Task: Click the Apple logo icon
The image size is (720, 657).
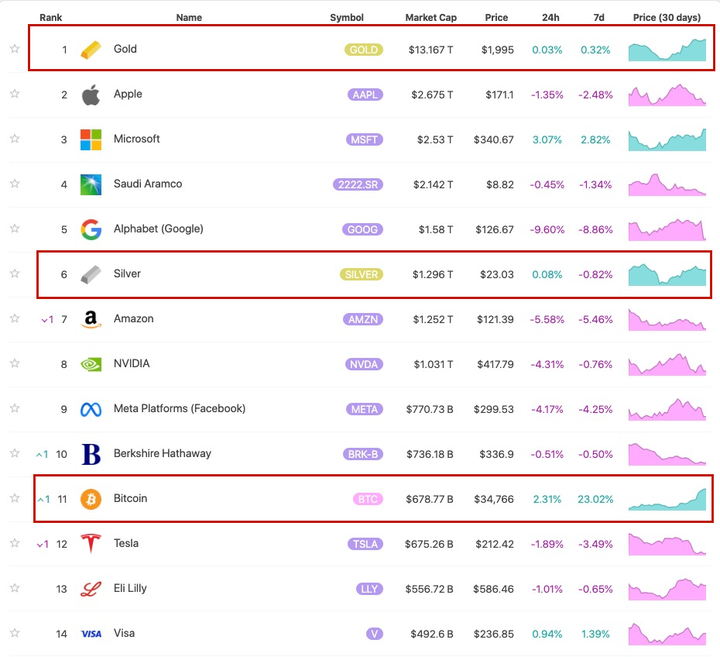Action: (x=91, y=95)
